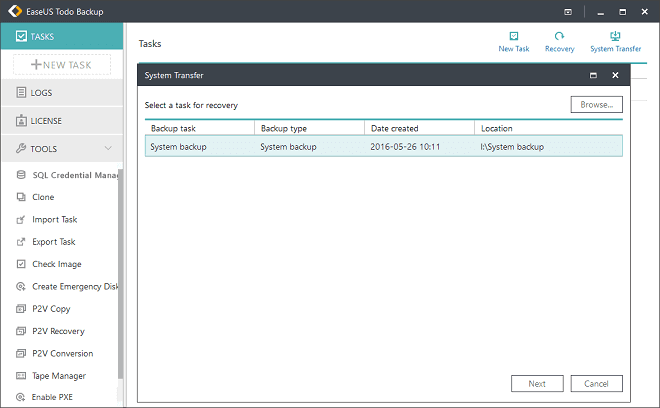Click the Enable PXE icon

[20, 397]
